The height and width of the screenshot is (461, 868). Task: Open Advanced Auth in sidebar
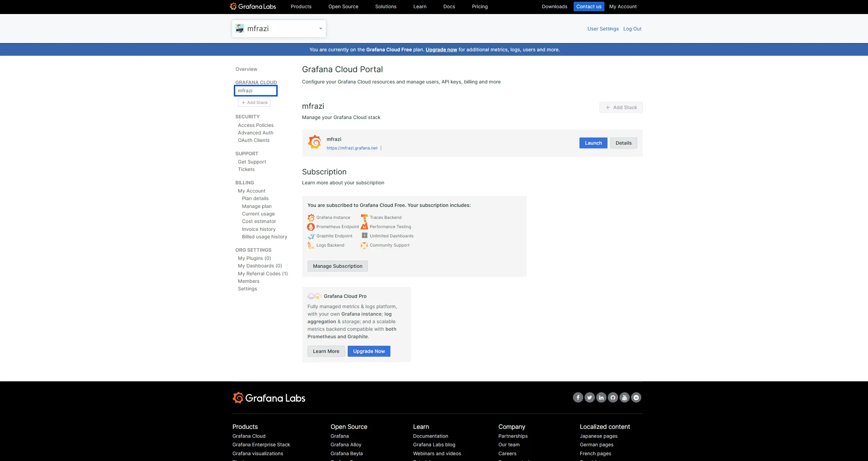pyautogui.click(x=255, y=133)
